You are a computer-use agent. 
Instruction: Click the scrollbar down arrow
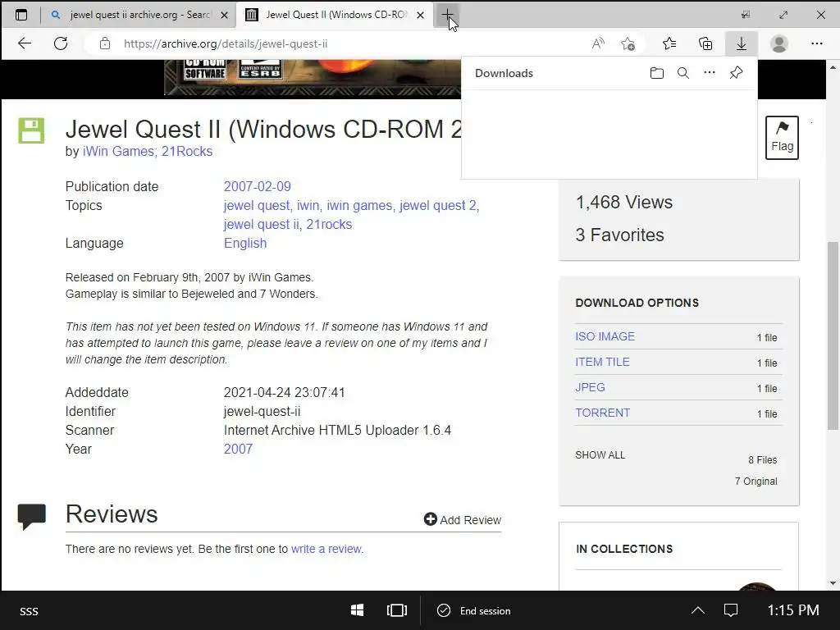tap(832, 583)
